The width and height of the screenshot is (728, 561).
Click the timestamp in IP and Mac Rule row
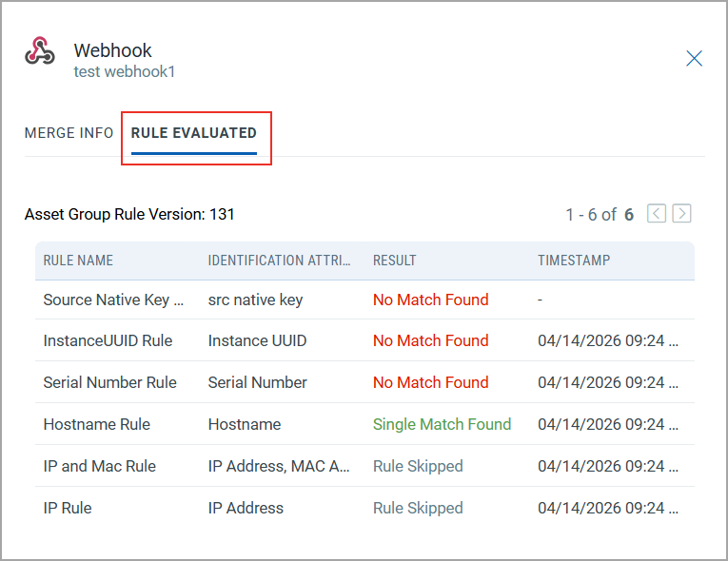tap(608, 466)
